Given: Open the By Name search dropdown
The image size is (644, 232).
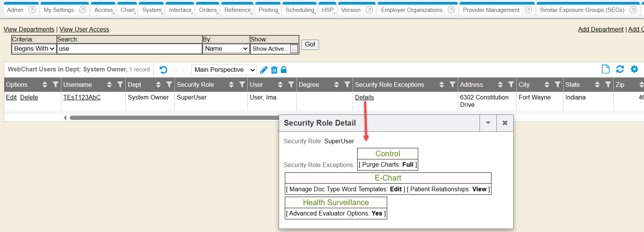Looking at the screenshot, I should (x=226, y=49).
